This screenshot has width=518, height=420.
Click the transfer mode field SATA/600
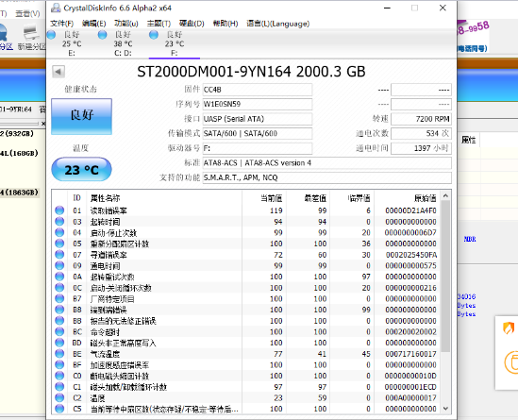coord(258,133)
